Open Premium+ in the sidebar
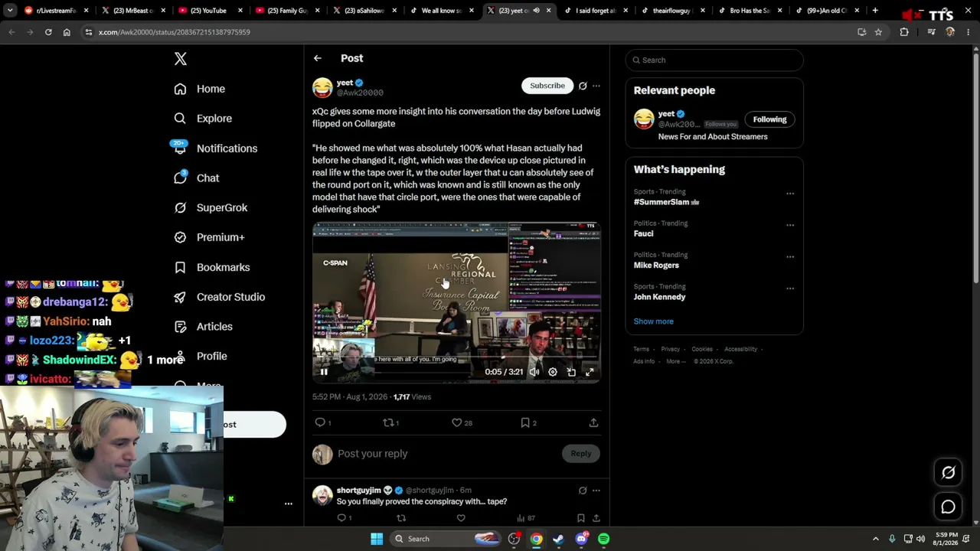The width and height of the screenshot is (980, 551). [x=209, y=237]
